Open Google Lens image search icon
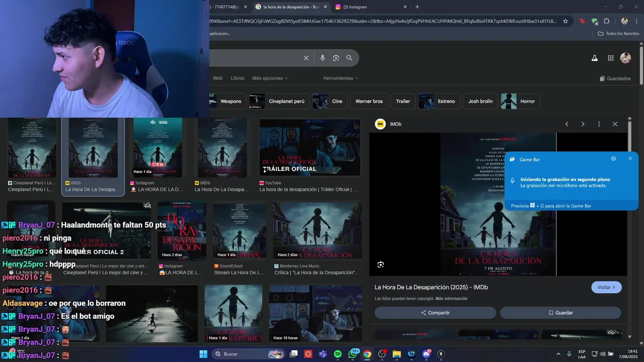644x362 pixels. point(336,58)
